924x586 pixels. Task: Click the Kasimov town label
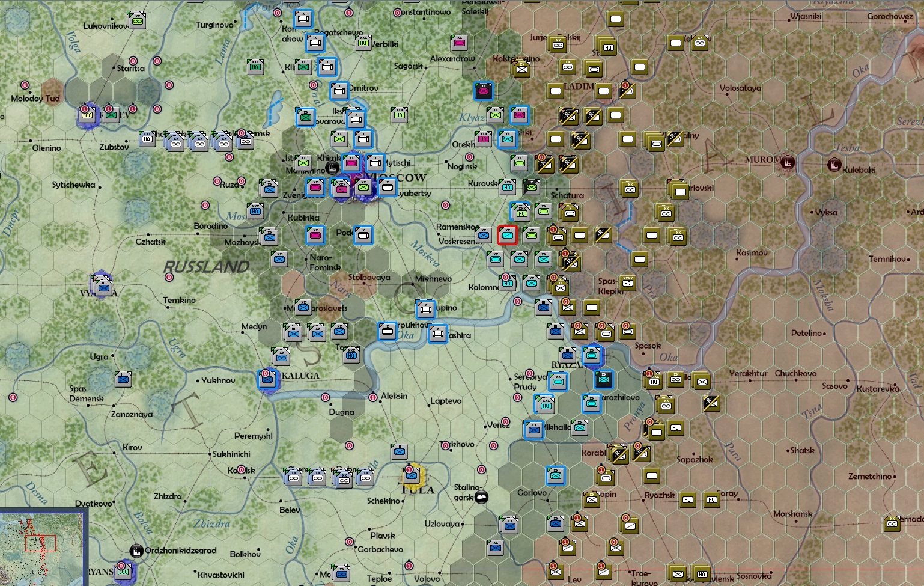(752, 253)
